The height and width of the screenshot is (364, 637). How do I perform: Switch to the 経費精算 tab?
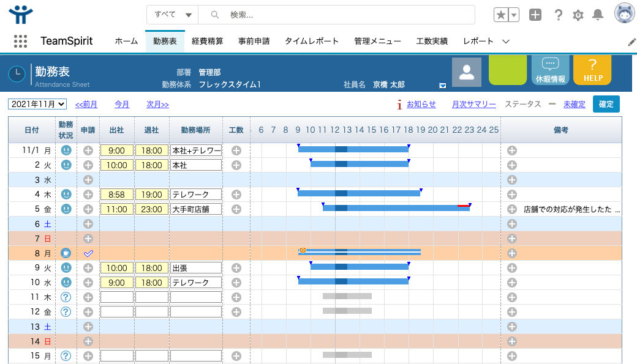pyautogui.click(x=207, y=41)
